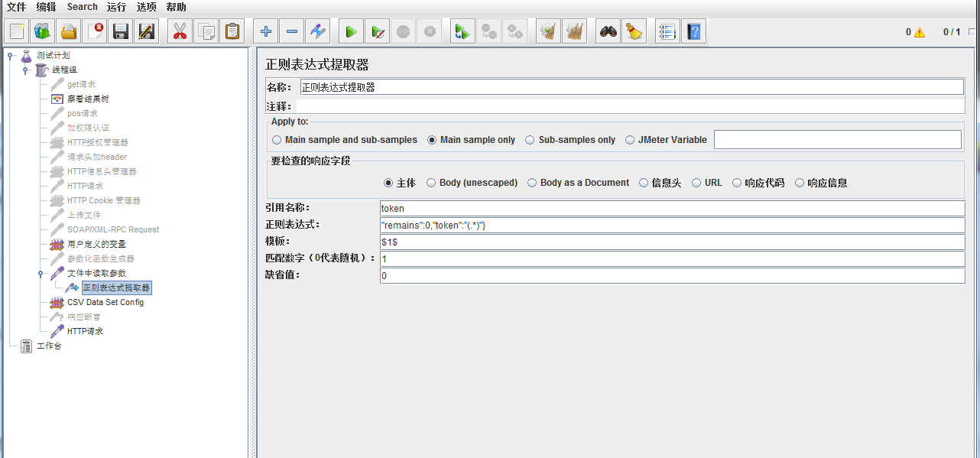
Task: Click the Remote Start All icon
Action: point(488,31)
